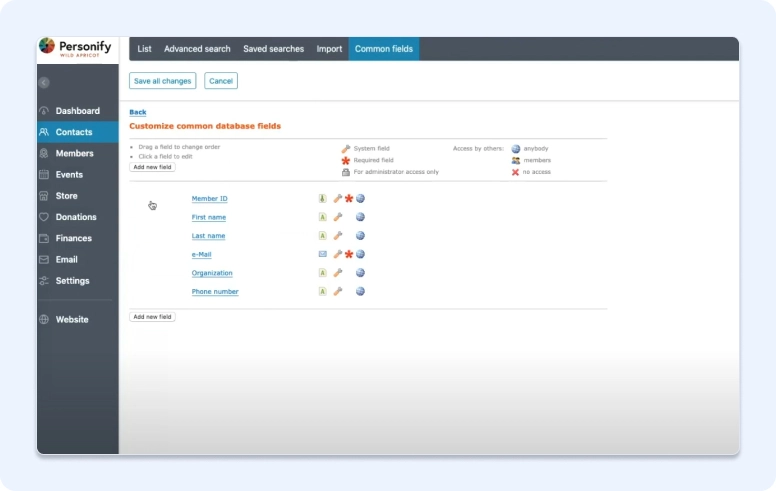Image resolution: width=776 pixels, height=491 pixels.
Task: Click the Finances wallet icon
Action: tap(44, 239)
